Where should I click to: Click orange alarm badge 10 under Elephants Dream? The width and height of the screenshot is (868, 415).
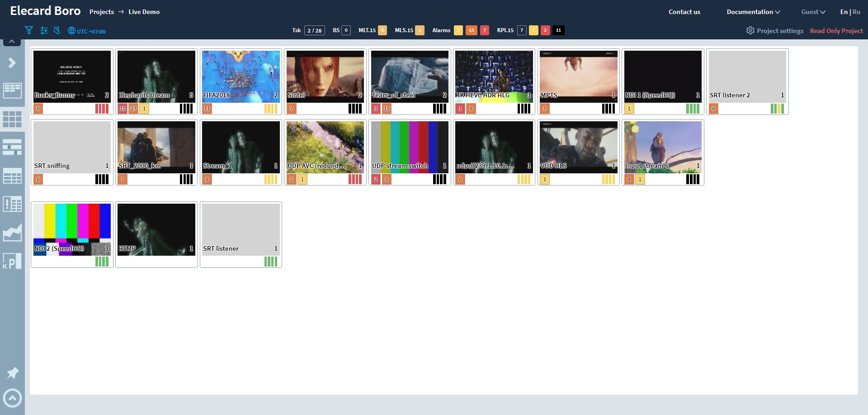pyautogui.click(x=123, y=109)
